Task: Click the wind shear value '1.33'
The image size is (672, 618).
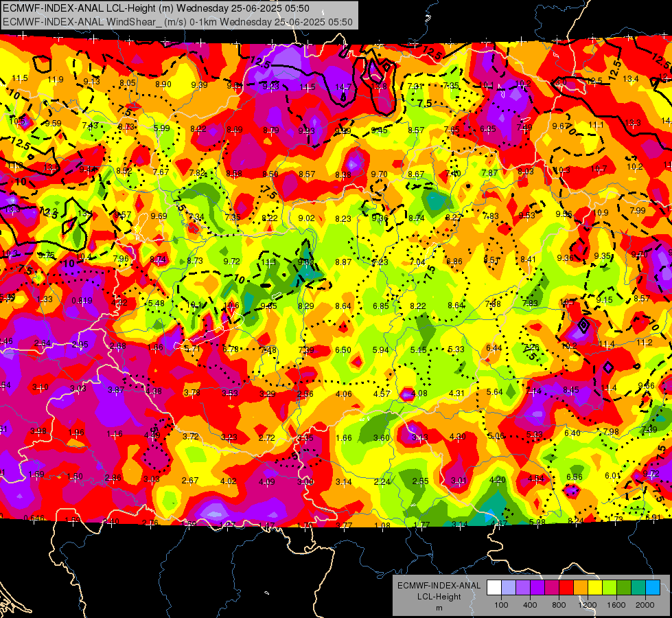Action: tap(45, 299)
